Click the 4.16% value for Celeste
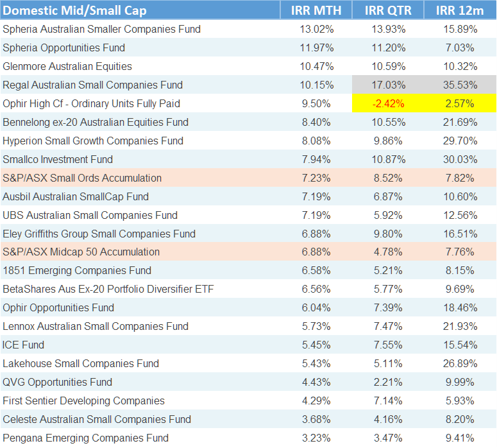 tap(388, 419)
